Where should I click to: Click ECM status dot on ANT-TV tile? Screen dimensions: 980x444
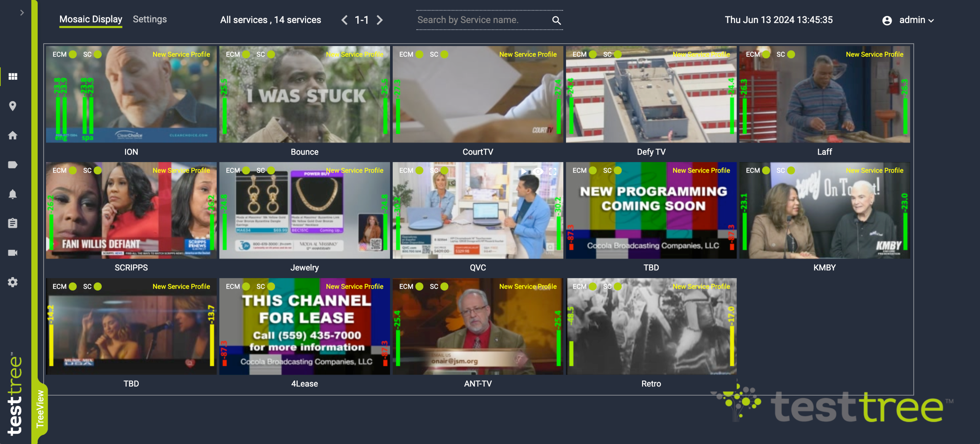coord(419,286)
